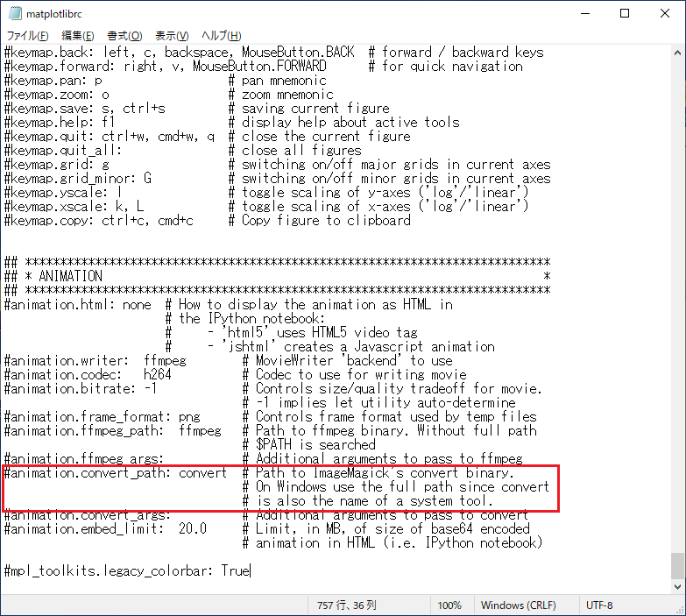Place cursor on '#animation.ffmpeg_args:' line
Screen dimensions: 686x616
point(264,458)
